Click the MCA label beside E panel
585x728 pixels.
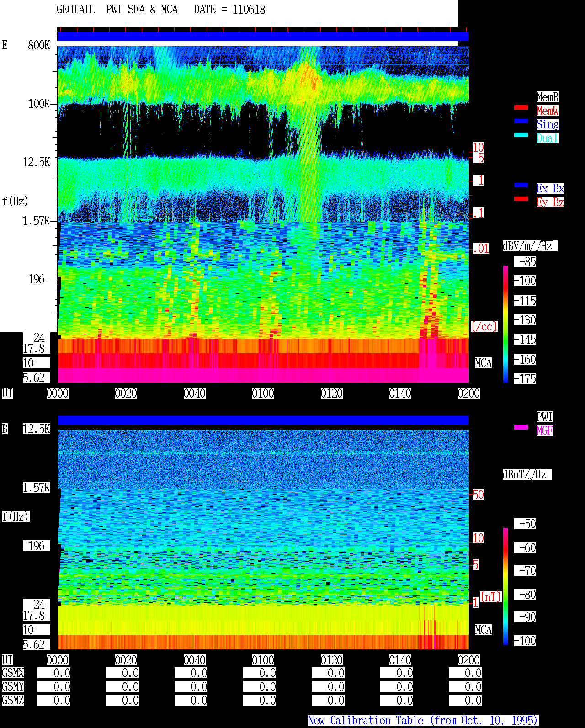click(x=484, y=363)
